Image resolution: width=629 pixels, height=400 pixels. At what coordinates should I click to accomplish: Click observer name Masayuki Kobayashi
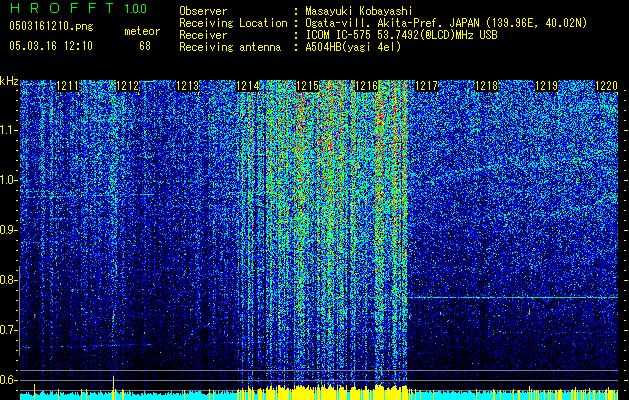pos(359,11)
